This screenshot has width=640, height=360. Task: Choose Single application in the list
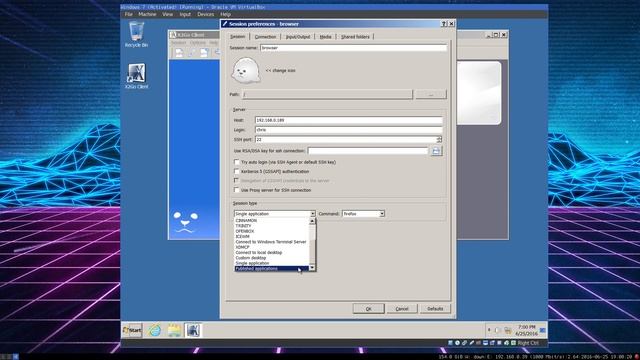271,263
